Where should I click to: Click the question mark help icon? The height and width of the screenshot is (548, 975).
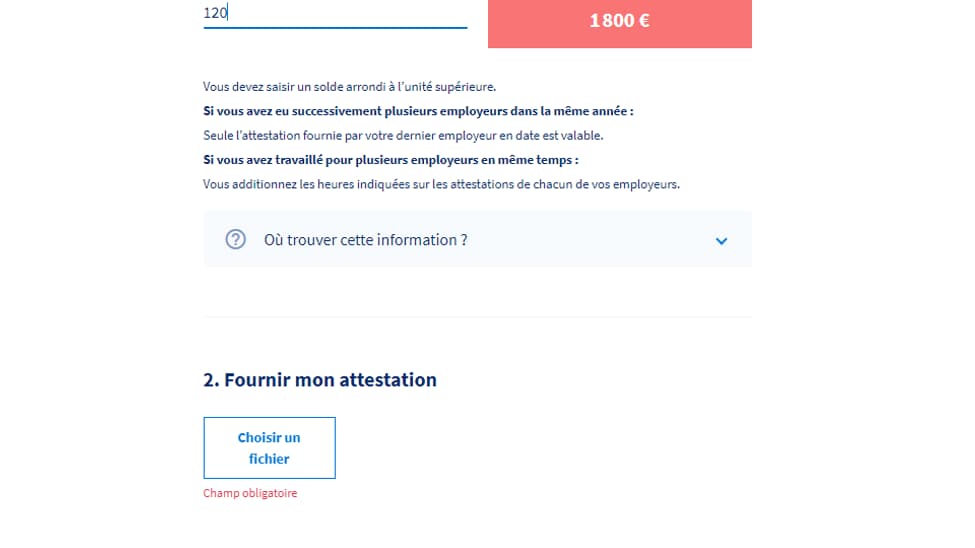click(x=235, y=239)
